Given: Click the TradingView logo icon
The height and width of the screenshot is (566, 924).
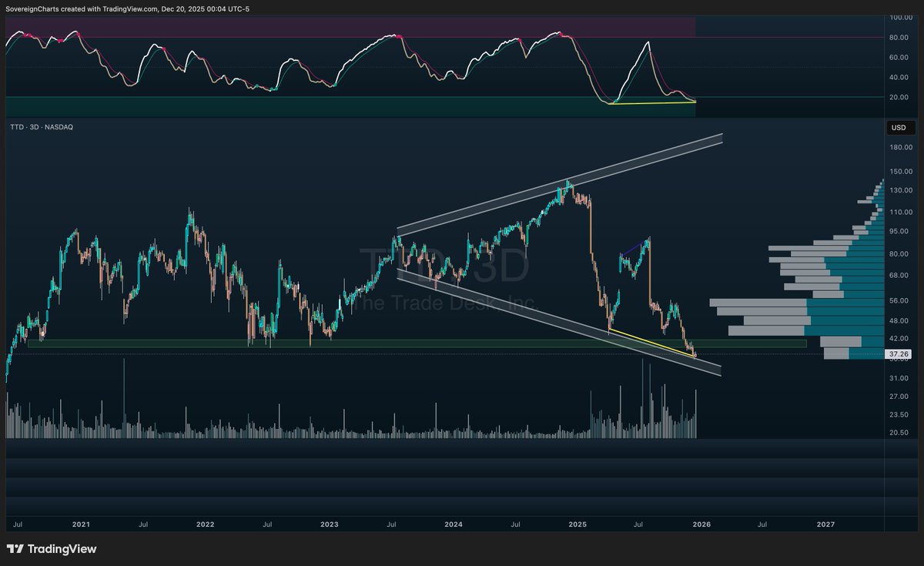Looking at the screenshot, I should pos(15,549).
